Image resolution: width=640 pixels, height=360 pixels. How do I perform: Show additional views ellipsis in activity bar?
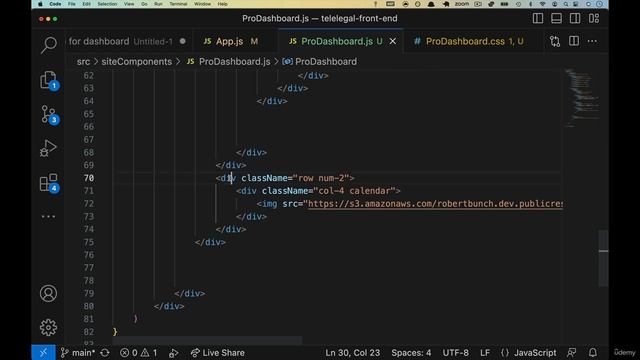pyautogui.click(x=48, y=216)
